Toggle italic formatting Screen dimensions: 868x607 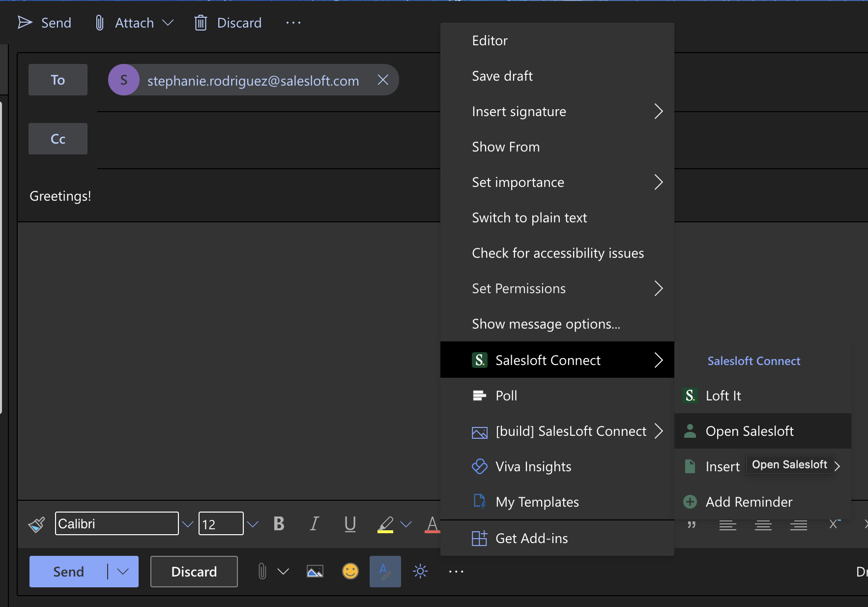314,523
